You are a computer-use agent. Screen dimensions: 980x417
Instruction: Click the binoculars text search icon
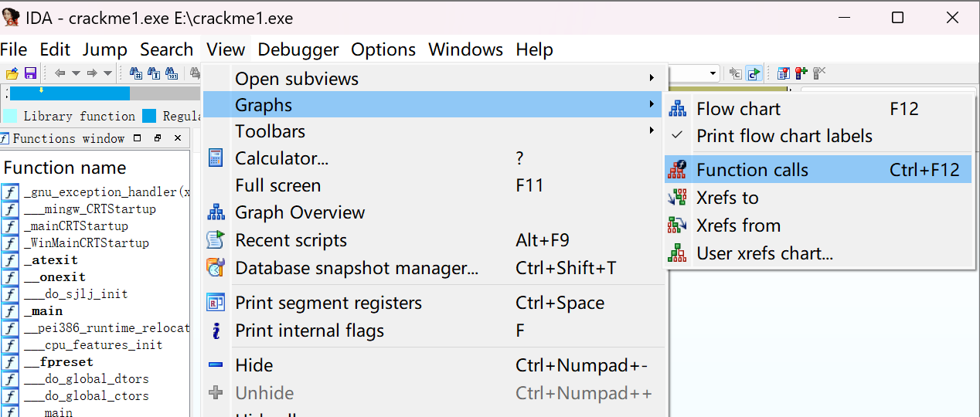[x=154, y=73]
